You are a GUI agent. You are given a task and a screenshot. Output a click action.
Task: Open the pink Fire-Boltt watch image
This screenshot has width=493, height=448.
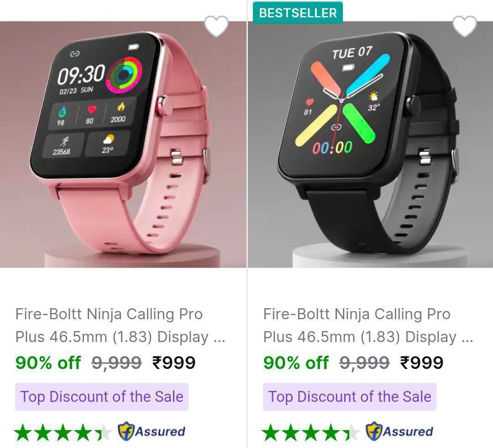[x=123, y=144]
